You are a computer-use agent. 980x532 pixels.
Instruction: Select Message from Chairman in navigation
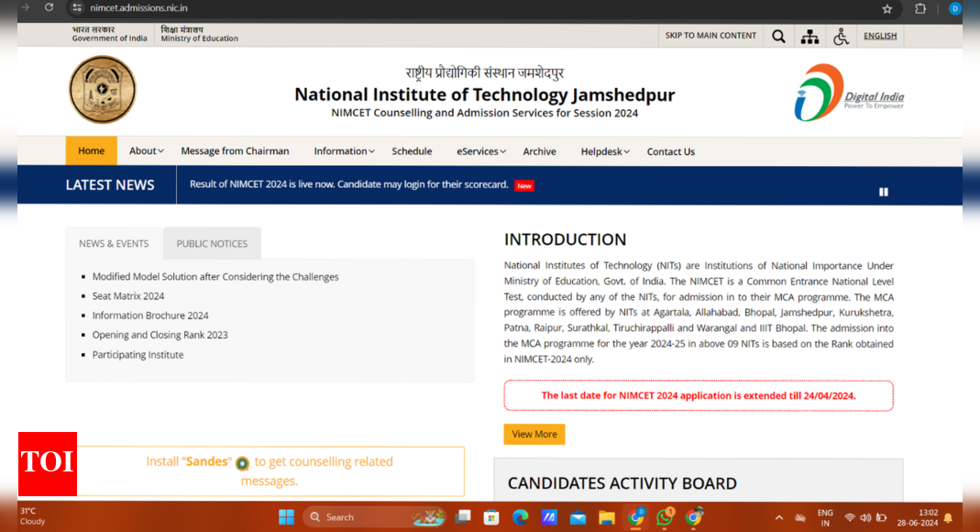pos(235,150)
